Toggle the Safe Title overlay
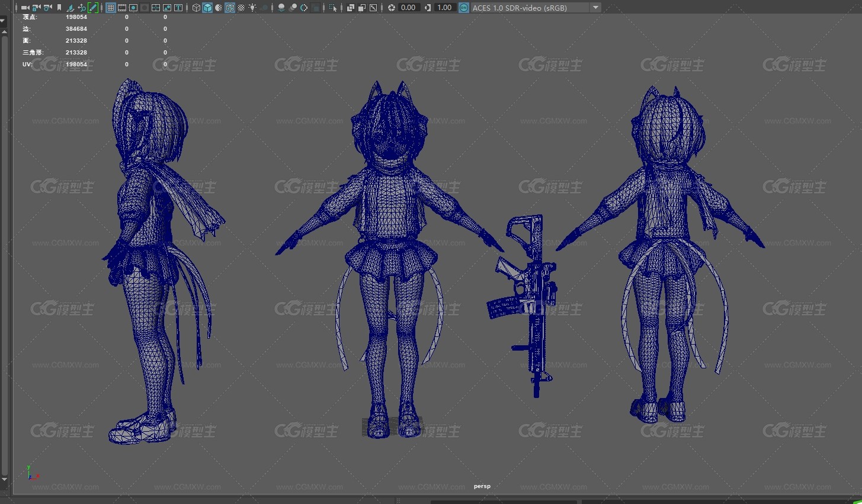The height and width of the screenshot is (504, 862). click(x=178, y=8)
